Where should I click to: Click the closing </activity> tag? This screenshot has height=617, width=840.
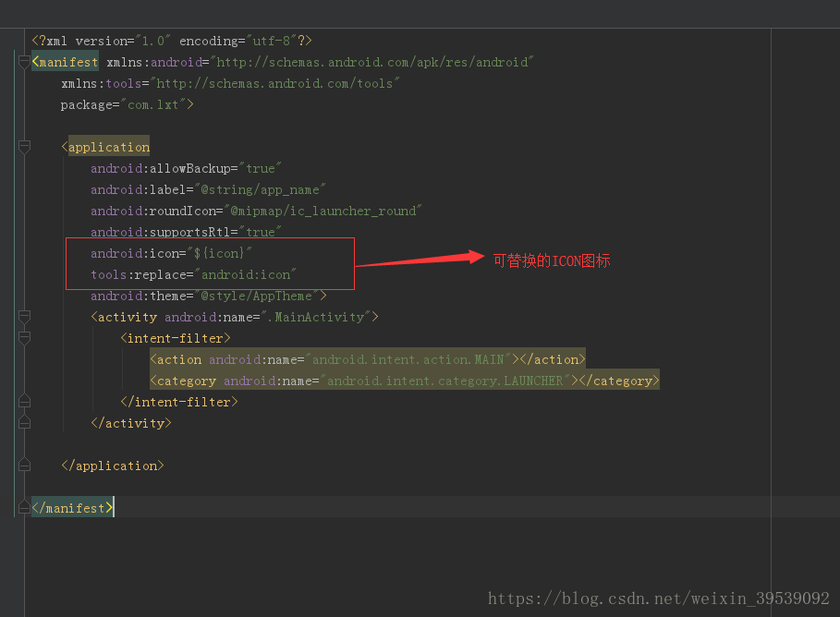(131, 423)
